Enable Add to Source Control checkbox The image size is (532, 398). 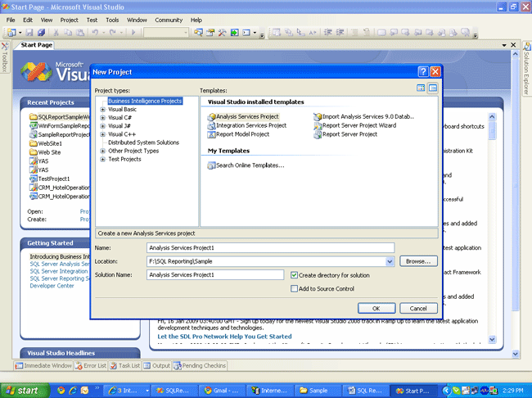(x=294, y=288)
